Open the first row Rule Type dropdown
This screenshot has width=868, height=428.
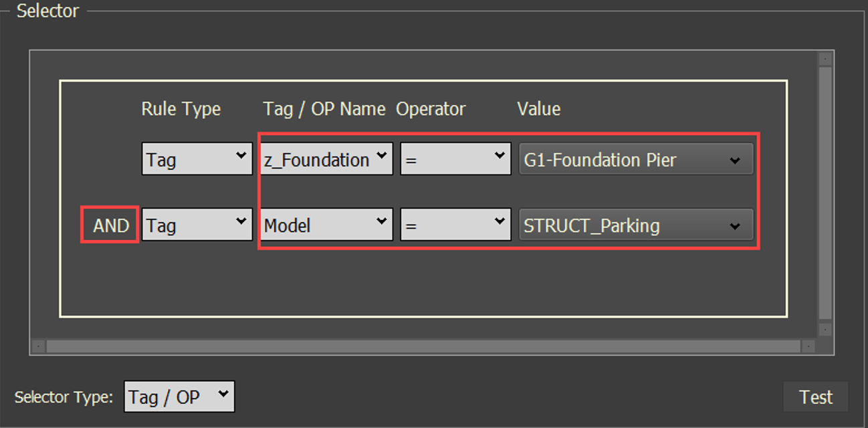197,160
